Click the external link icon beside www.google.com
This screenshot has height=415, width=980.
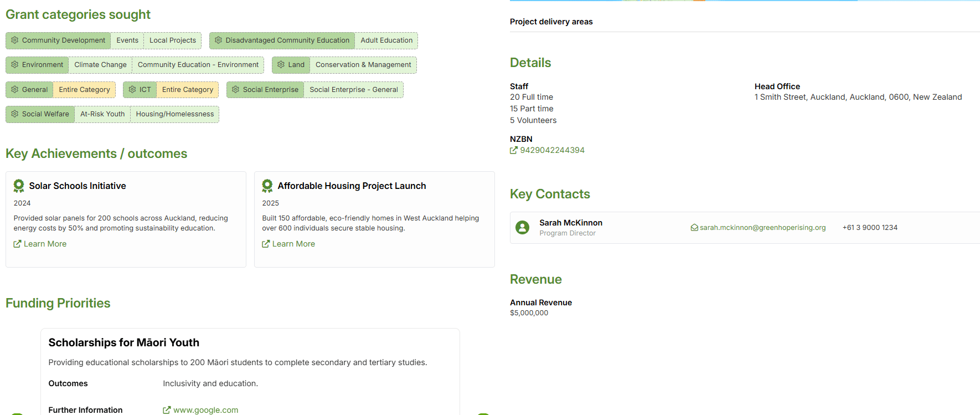[167, 410]
